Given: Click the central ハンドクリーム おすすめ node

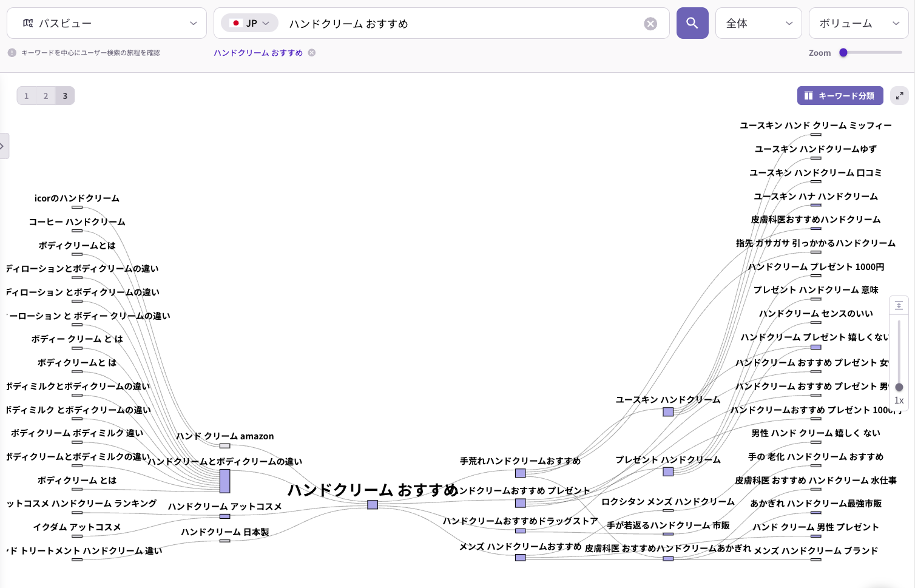Looking at the screenshot, I should pos(373,504).
